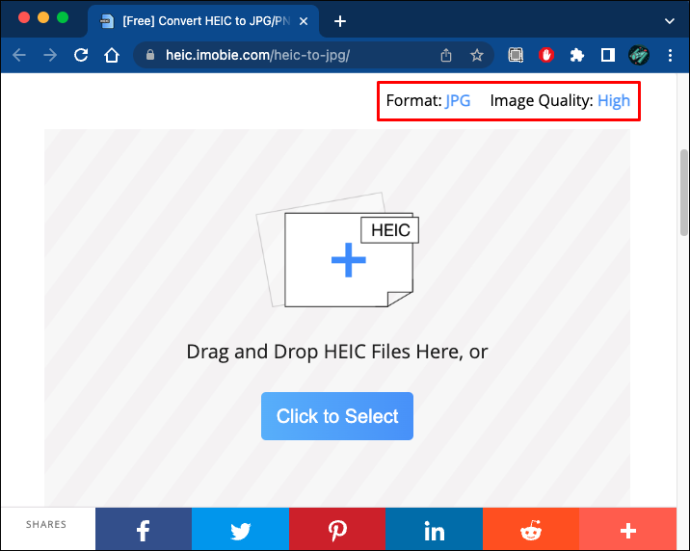Toggle the browser side panel
Image resolution: width=690 pixels, height=551 pixels.
click(x=608, y=55)
